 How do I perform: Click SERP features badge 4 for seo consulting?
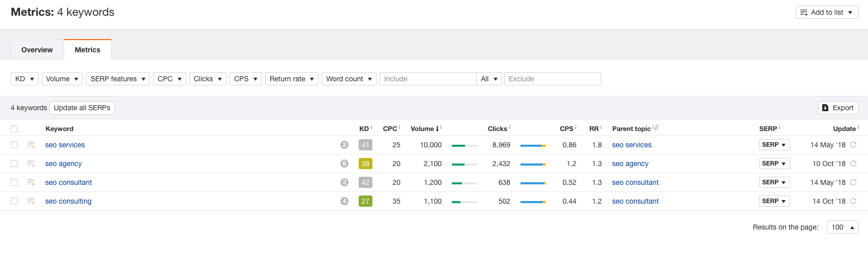[344, 201]
